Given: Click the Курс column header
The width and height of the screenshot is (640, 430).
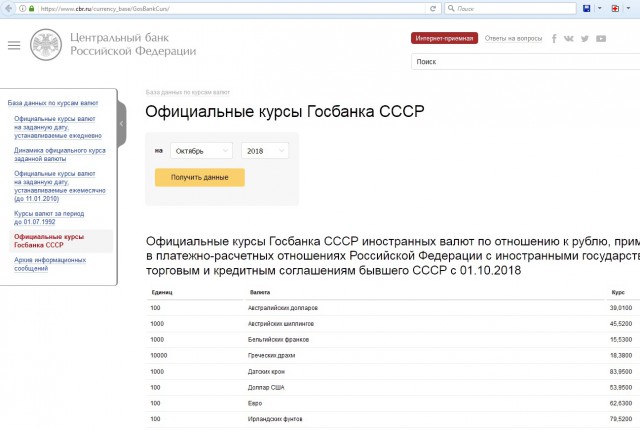Looking at the screenshot, I should (618, 292).
